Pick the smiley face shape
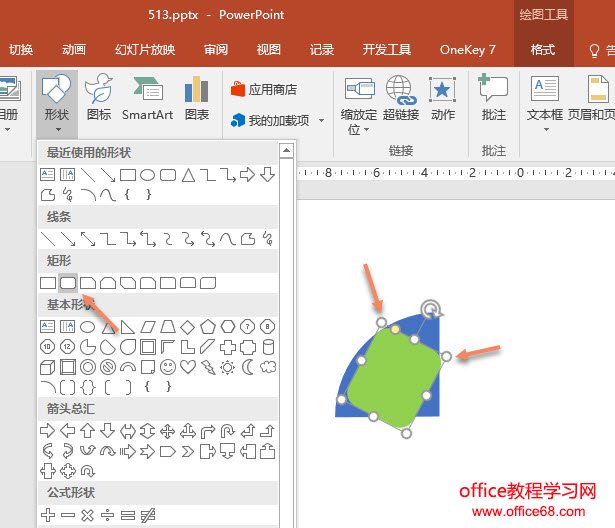 (x=167, y=367)
